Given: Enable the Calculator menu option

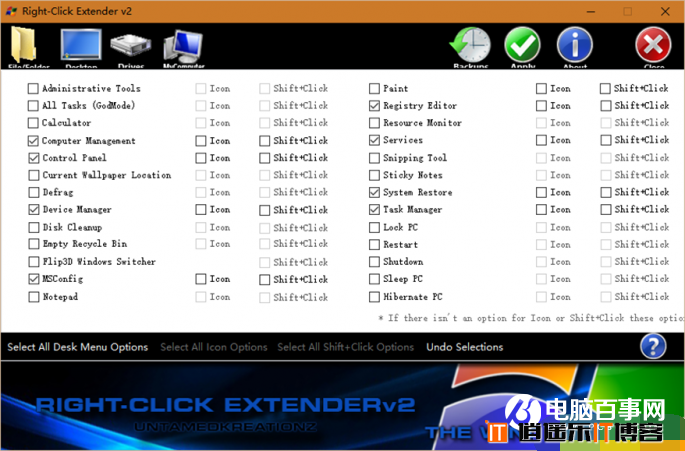Looking at the screenshot, I should [x=33, y=123].
